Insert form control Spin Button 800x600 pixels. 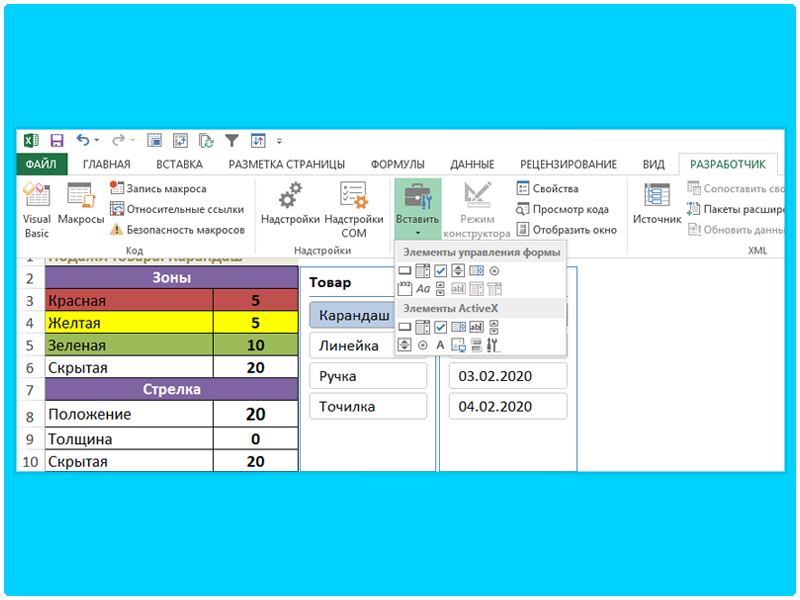pos(458,271)
